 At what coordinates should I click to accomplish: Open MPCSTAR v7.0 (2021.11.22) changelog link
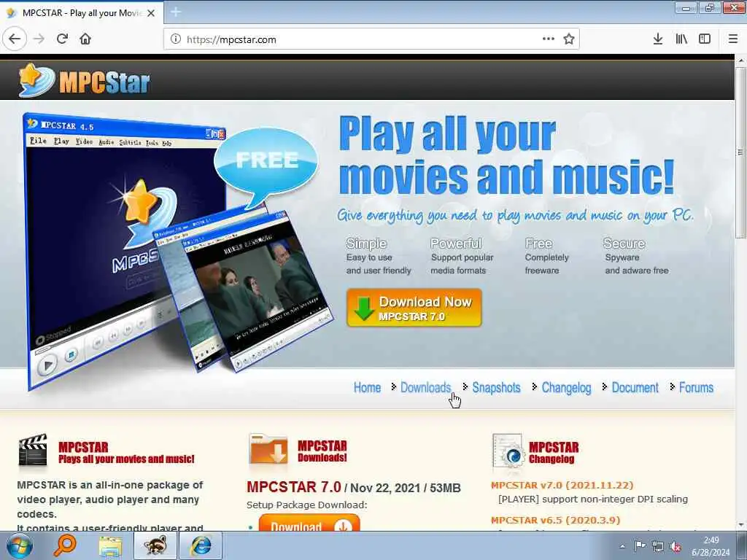coord(562,485)
